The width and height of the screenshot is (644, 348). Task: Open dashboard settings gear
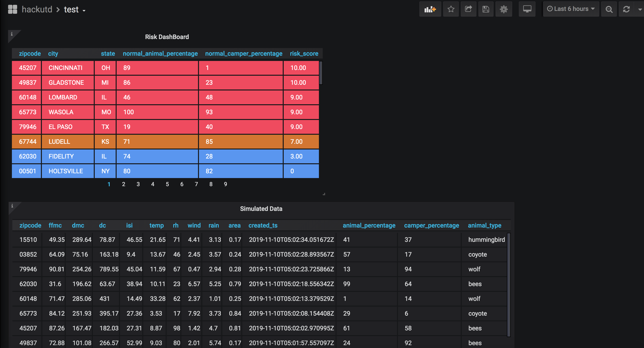[x=504, y=9]
